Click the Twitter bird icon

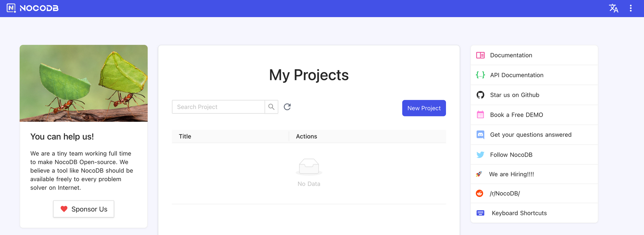[480, 155]
